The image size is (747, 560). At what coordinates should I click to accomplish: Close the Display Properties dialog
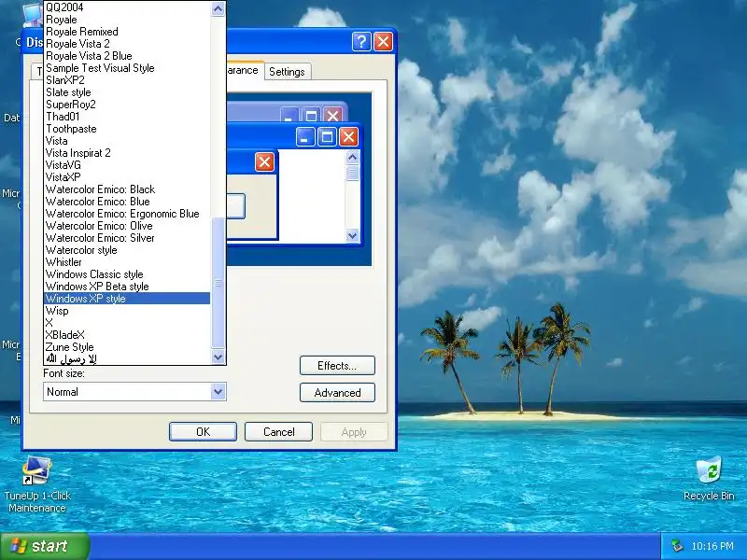(x=384, y=41)
